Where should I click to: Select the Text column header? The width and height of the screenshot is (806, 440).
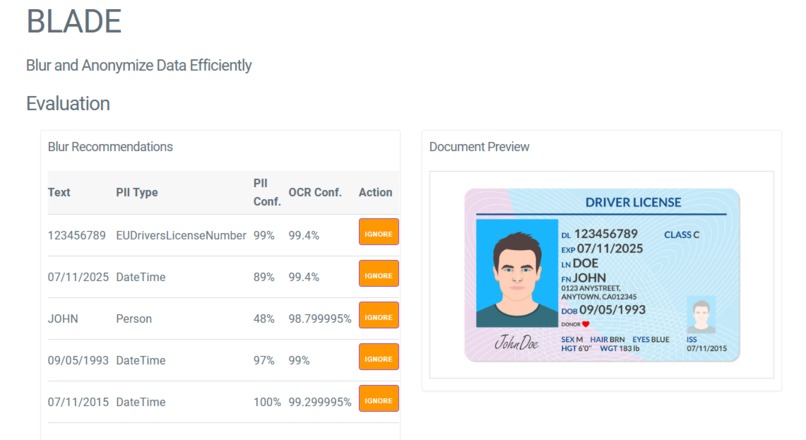coord(59,192)
